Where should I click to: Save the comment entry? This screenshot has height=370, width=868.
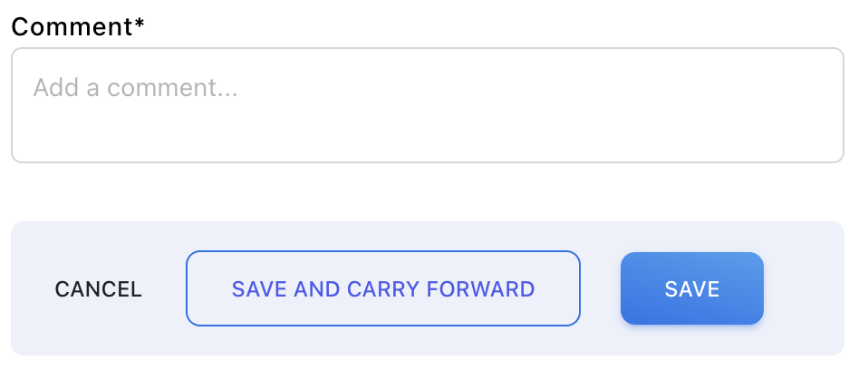coord(691,288)
